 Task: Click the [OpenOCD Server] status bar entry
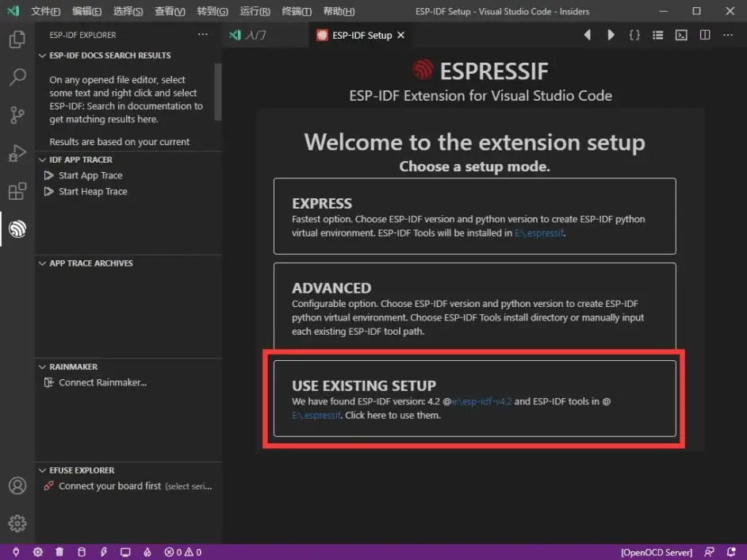point(657,552)
